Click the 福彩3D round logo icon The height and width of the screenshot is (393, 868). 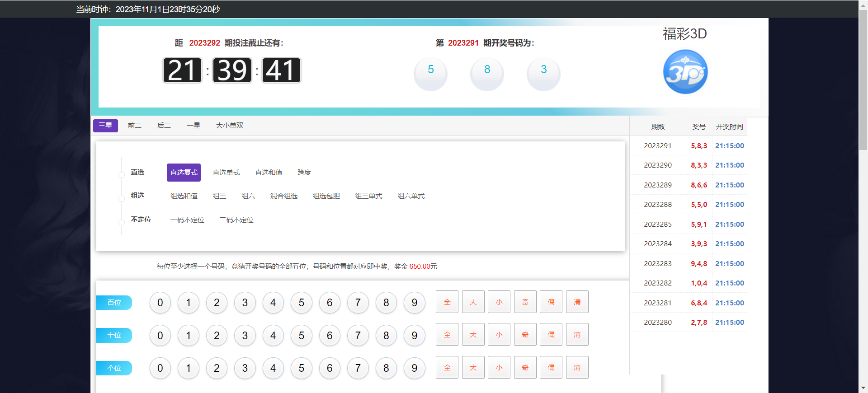[685, 72]
